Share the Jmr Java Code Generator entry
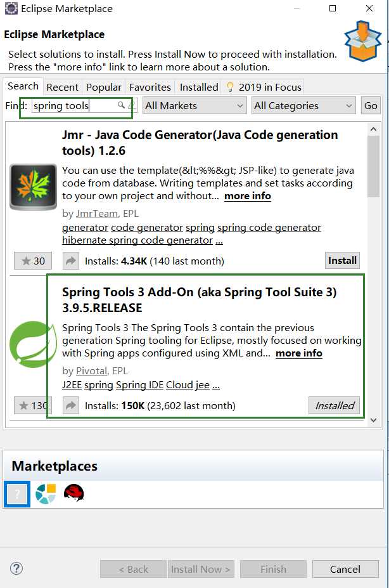 point(71,261)
